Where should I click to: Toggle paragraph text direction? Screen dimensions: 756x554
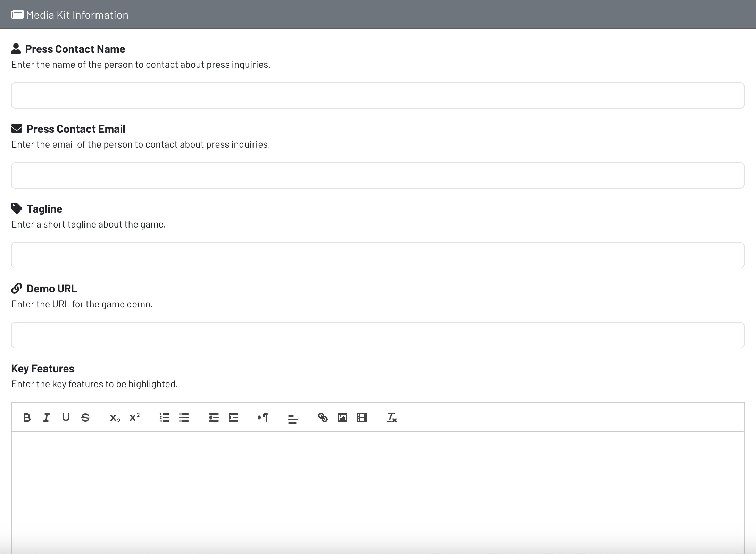point(263,417)
